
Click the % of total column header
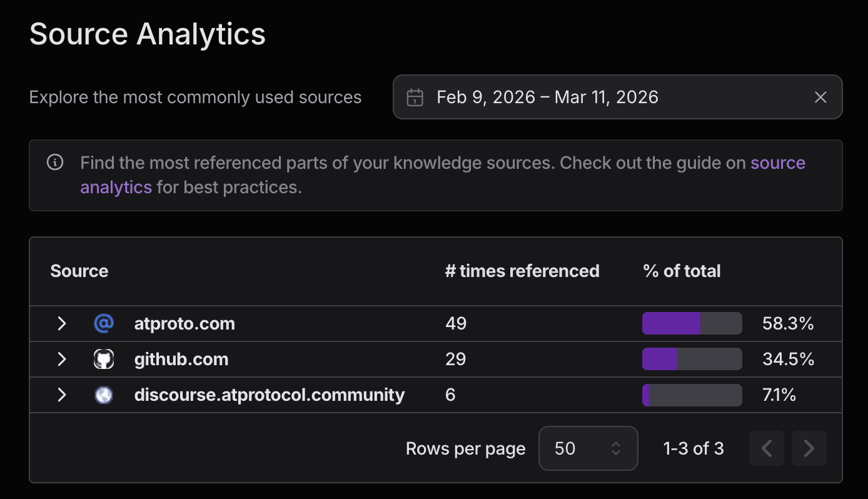pyautogui.click(x=682, y=271)
